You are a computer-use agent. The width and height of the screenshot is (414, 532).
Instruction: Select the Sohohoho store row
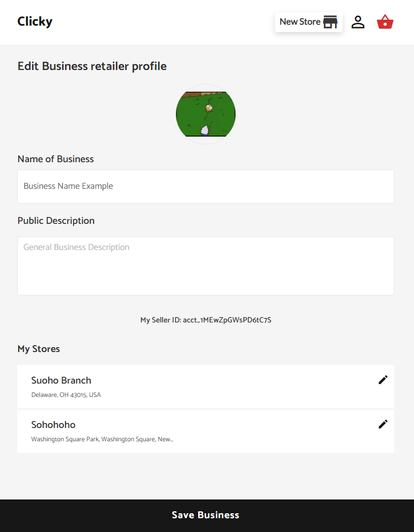pos(206,431)
